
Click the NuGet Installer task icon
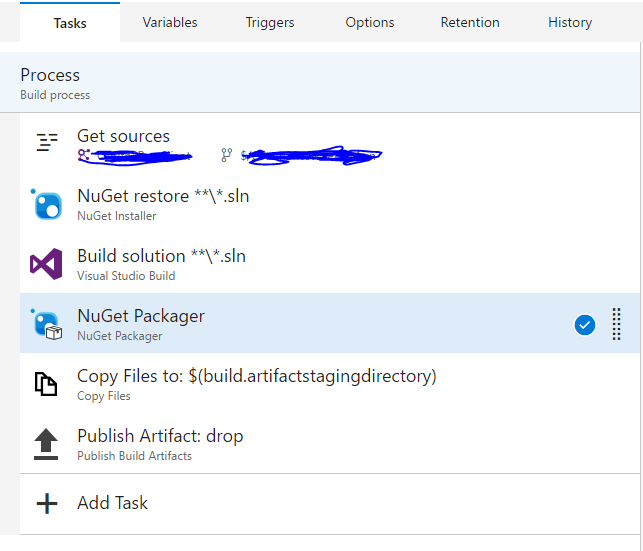pyautogui.click(x=47, y=204)
